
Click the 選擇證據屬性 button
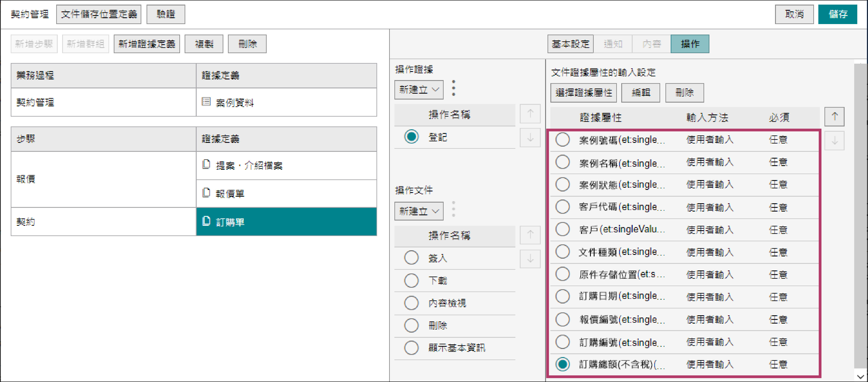(x=583, y=93)
